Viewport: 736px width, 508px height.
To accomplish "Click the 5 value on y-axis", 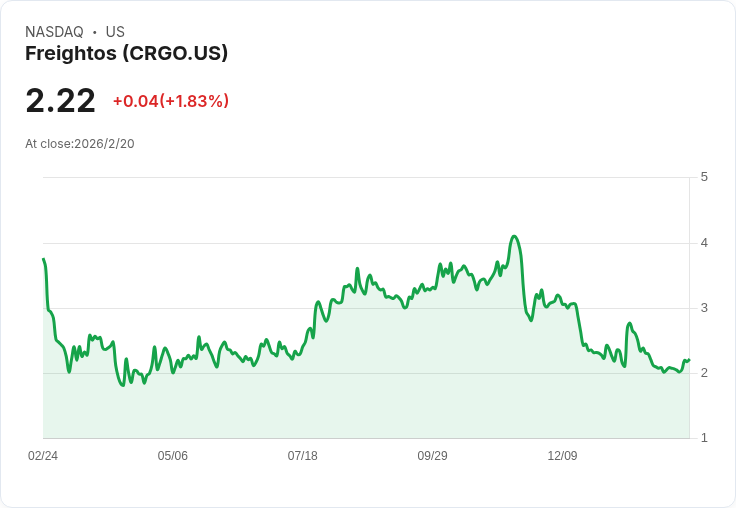I will pyautogui.click(x=704, y=177).
